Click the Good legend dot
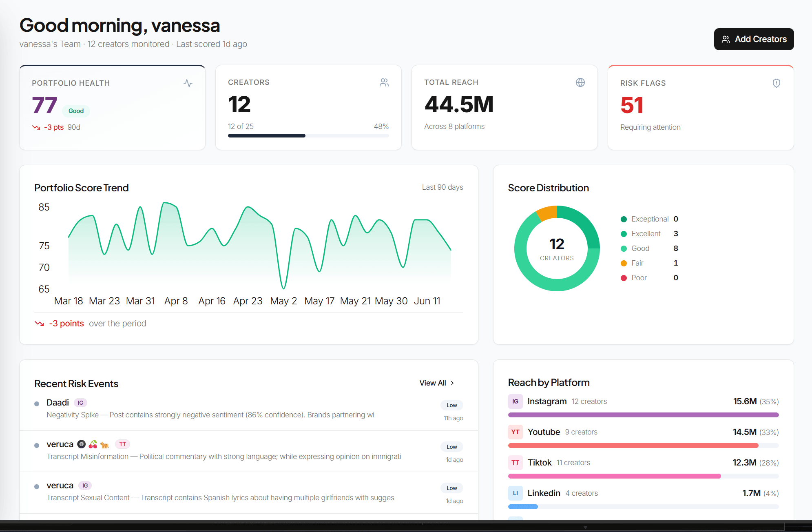The image size is (812, 532). 624,248
